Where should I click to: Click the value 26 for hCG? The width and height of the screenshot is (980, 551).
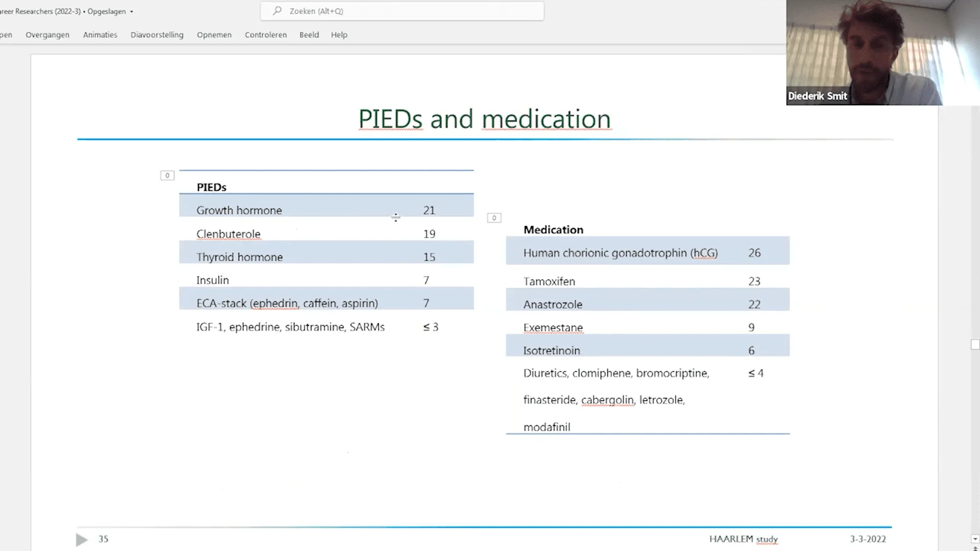(x=754, y=253)
